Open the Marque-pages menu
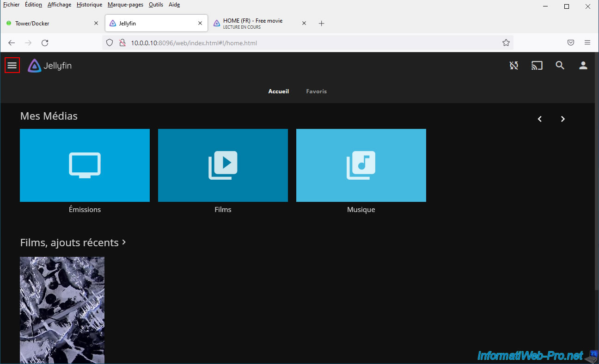This screenshot has width=599, height=364. click(x=125, y=5)
